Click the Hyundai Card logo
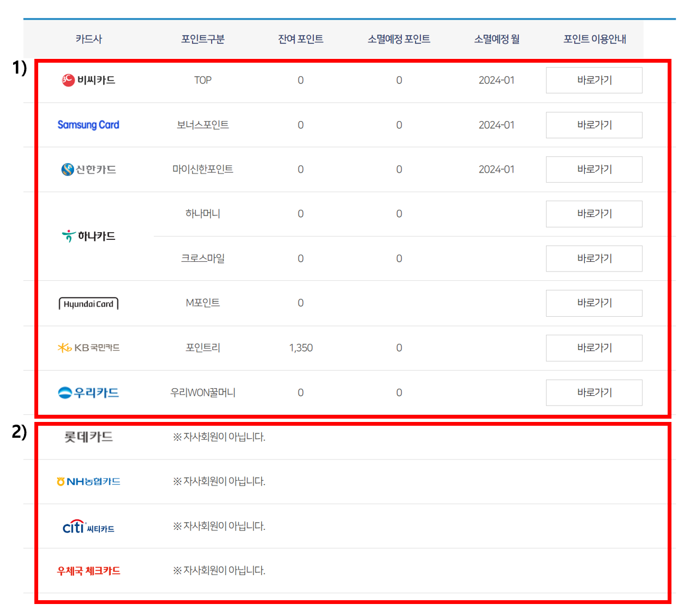Viewport: 696px width, 616px height. tap(88, 304)
